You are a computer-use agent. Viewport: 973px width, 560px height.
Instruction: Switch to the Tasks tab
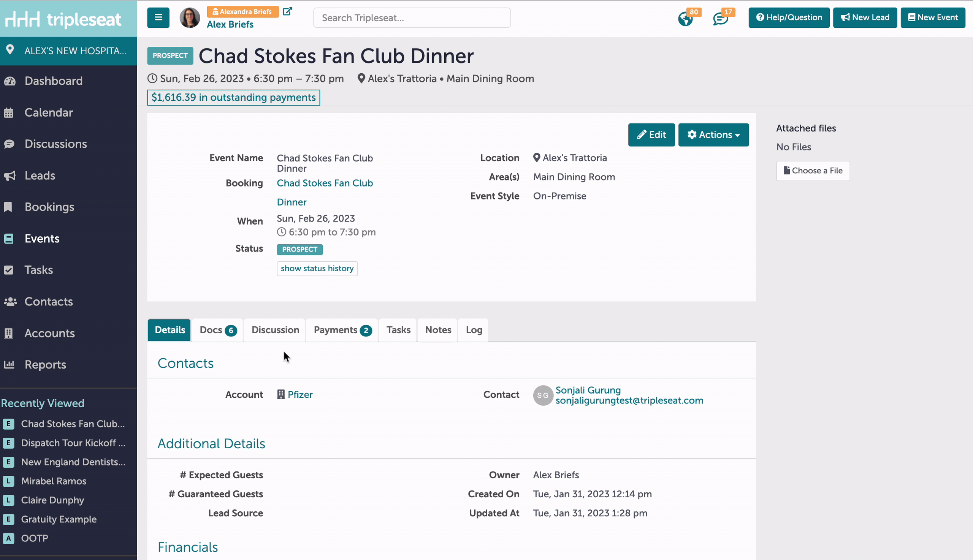(x=398, y=330)
